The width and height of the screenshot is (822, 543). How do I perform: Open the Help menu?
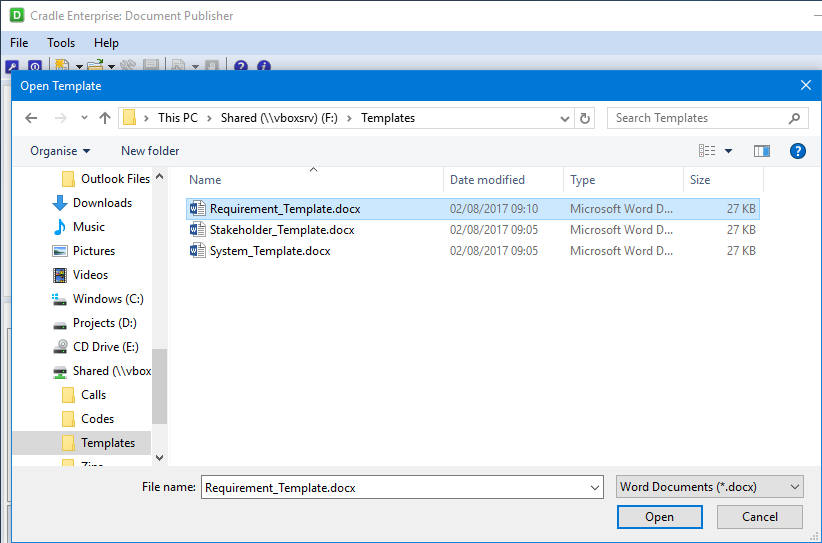coord(106,43)
